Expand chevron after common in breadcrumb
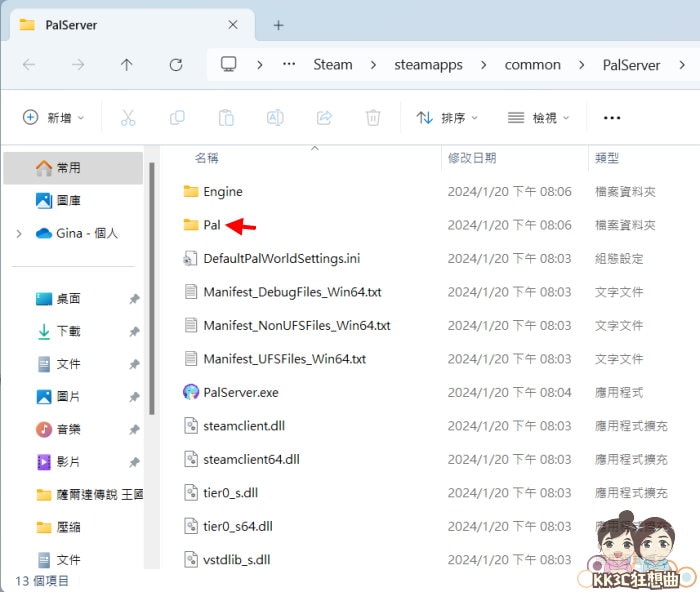The height and width of the screenshot is (592, 700). coord(581,65)
